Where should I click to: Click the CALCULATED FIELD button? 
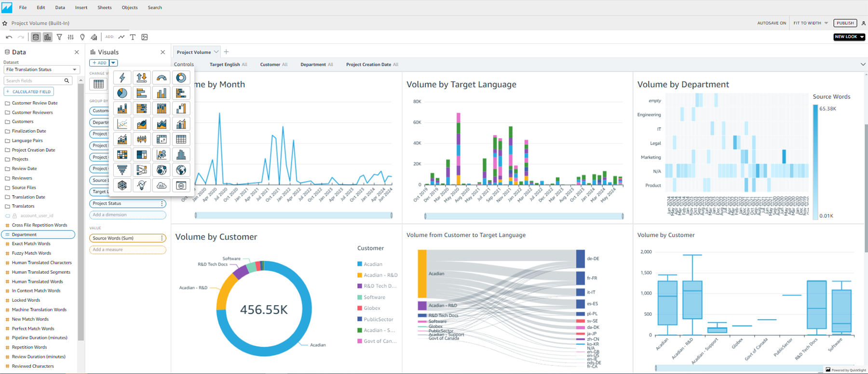pos(29,92)
